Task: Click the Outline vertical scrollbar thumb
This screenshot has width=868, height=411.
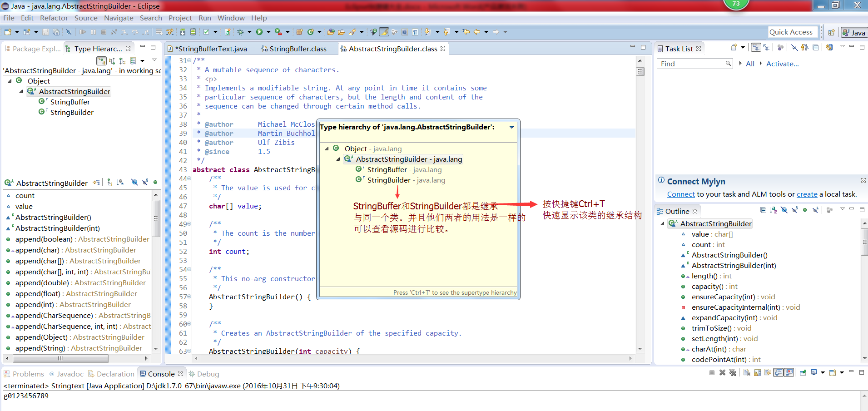Action: [864, 242]
